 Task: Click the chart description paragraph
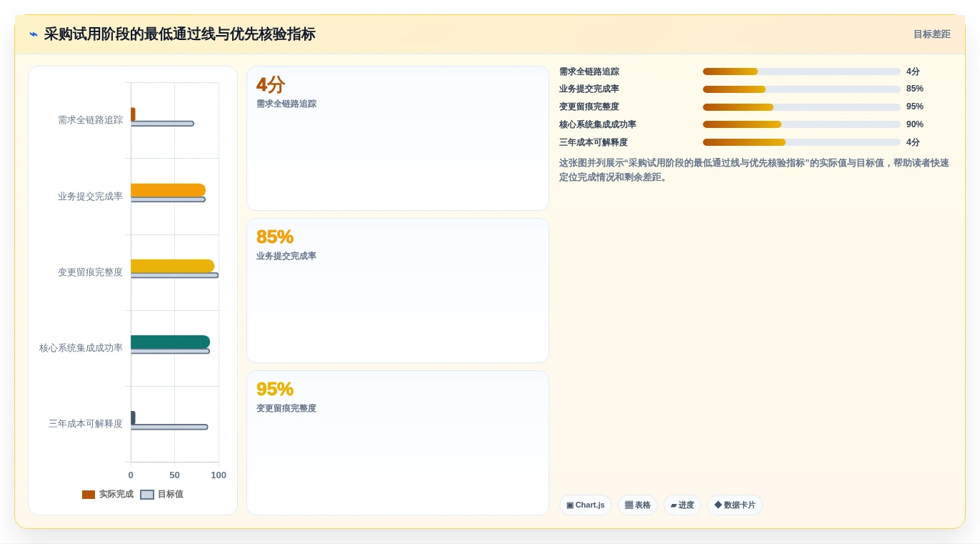point(754,170)
